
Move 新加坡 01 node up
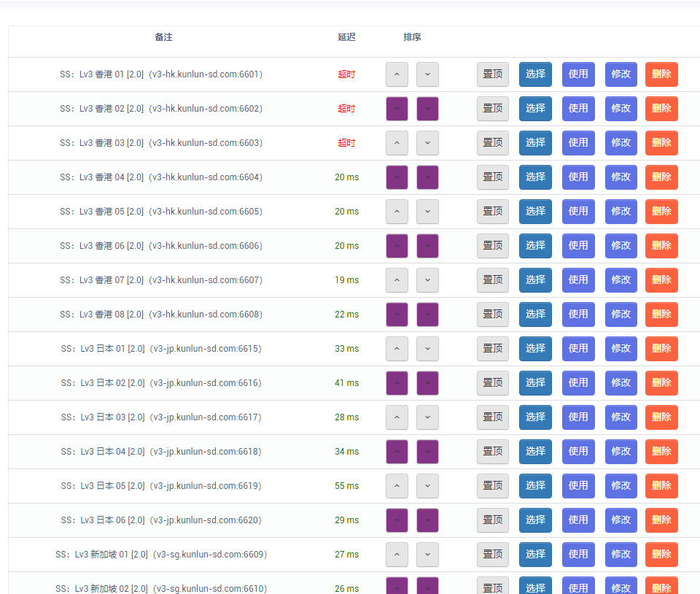(397, 555)
